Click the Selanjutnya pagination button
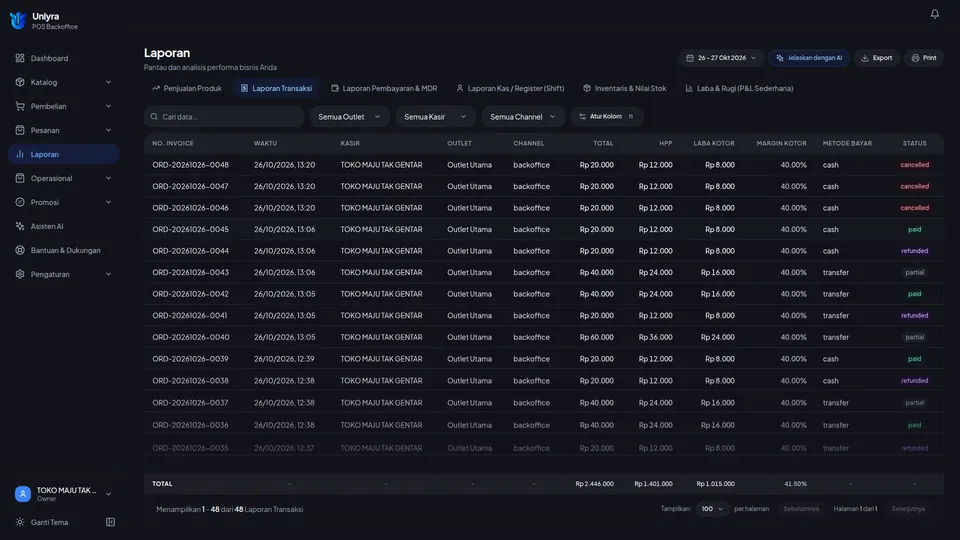960x540 pixels. (908, 509)
